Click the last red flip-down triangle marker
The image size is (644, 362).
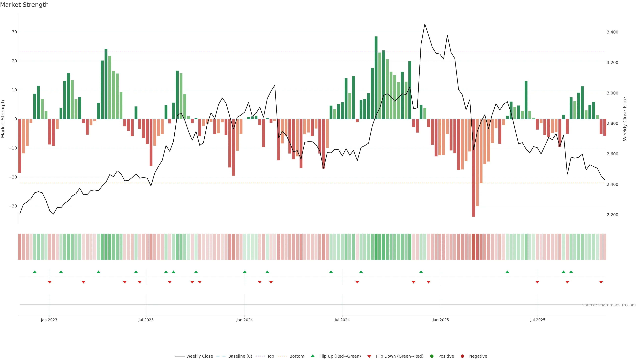pyautogui.click(x=601, y=282)
